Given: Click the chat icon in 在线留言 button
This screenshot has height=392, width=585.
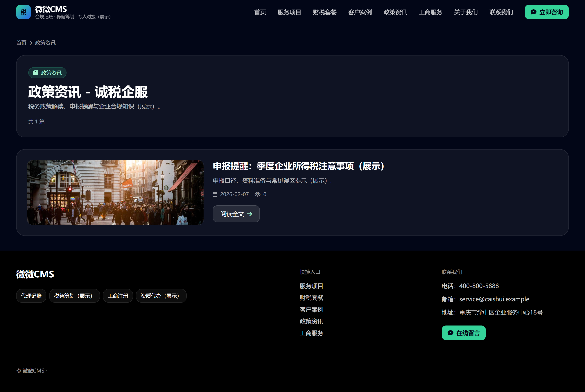Looking at the screenshot, I should (x=450, y=333).
